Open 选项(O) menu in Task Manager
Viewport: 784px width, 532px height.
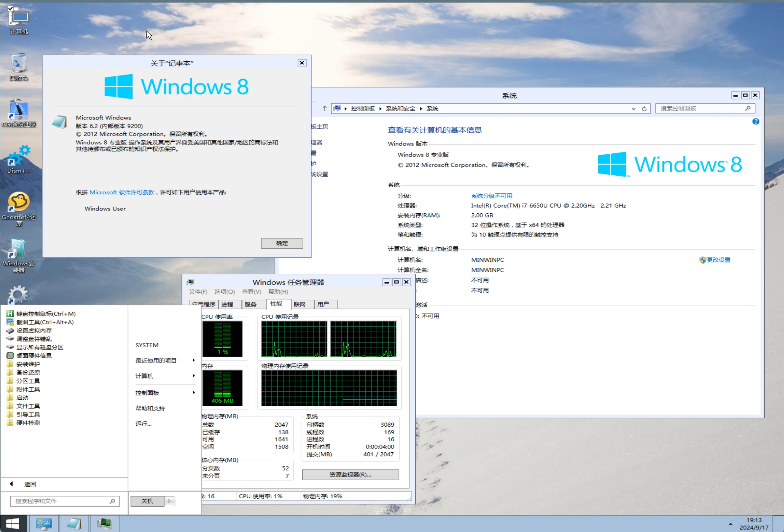pos(224,291)
